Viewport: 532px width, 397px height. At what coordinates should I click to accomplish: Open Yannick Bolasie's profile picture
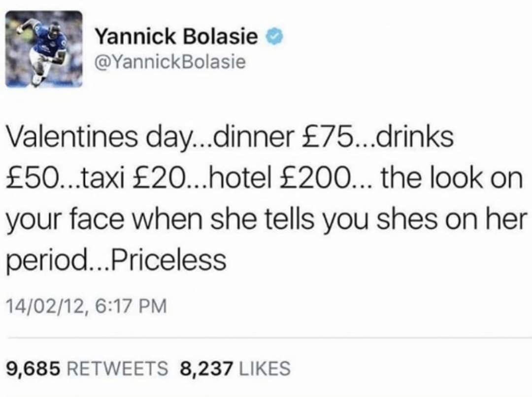44,49
